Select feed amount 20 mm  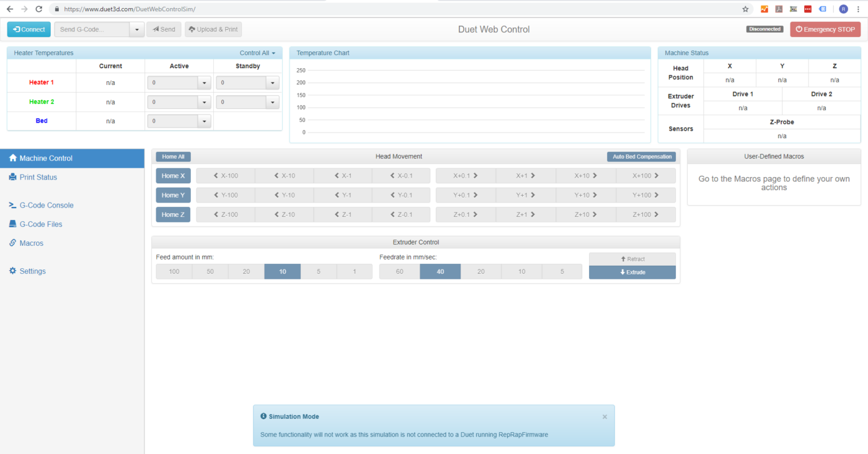246,272
